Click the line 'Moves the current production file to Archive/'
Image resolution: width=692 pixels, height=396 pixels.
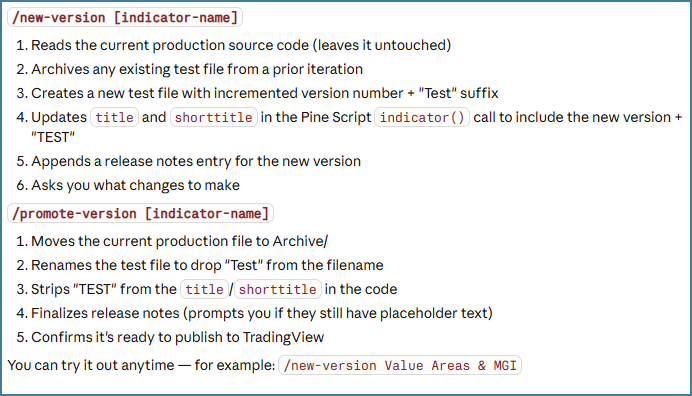pyautogui.click(x=180, y=241)
